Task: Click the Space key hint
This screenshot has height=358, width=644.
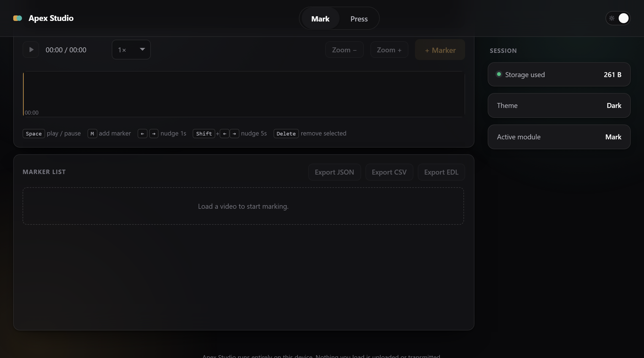Action: click(x=34, y=134)
